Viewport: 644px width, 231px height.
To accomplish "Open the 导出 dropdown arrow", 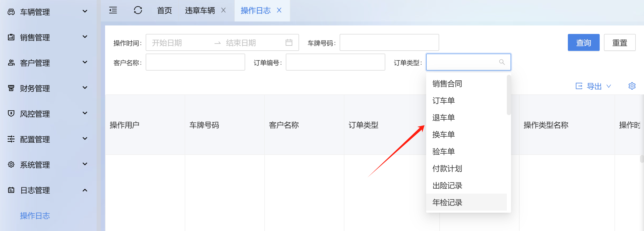I will pos(609,86).
